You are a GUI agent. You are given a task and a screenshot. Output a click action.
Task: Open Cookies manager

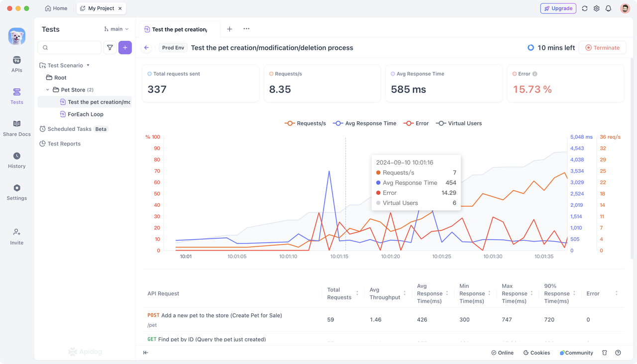[x=536, y=353]
